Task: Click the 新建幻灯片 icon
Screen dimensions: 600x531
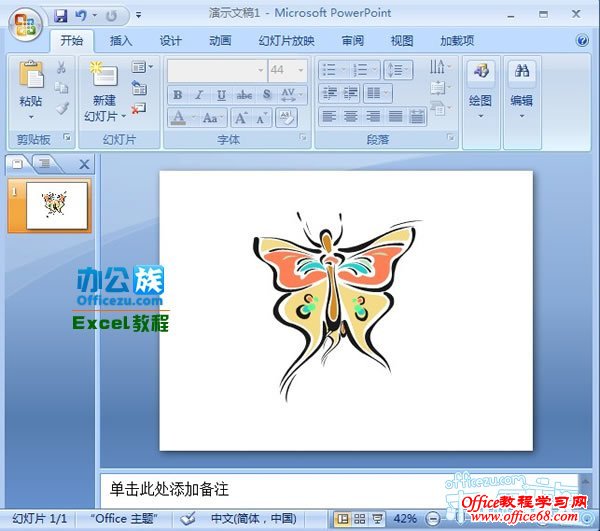Action: click(104, 74)
